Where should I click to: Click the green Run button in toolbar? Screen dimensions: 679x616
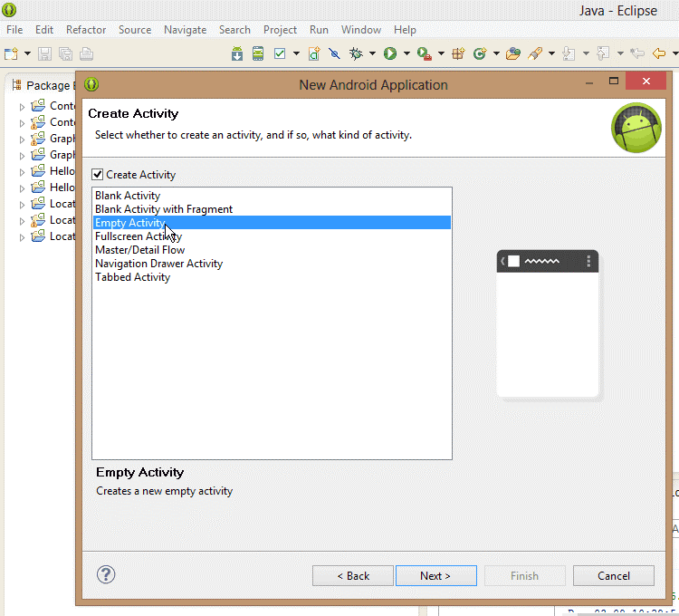click(390, 54)
